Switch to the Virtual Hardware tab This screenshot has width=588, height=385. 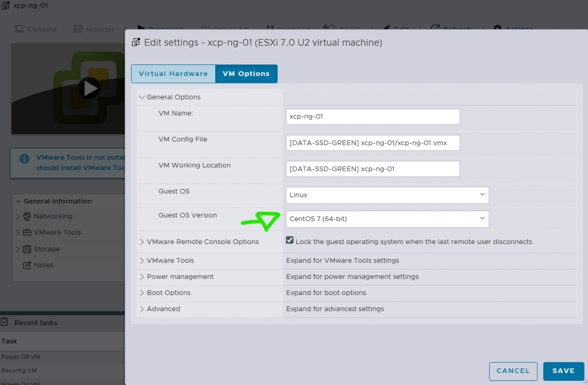click(173, 74)
